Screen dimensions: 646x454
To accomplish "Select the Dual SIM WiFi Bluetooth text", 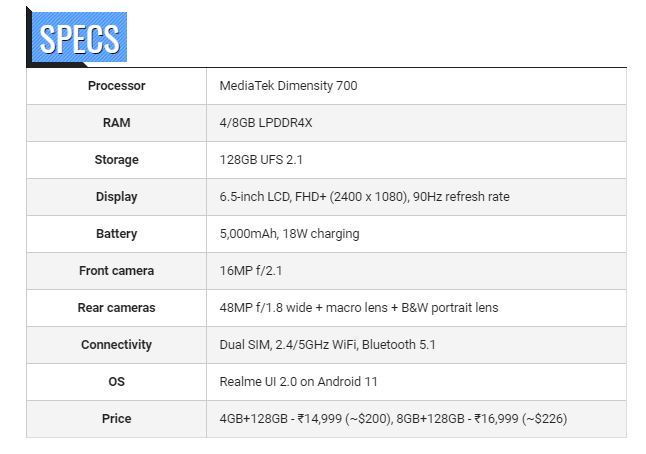I will (327, 345).
